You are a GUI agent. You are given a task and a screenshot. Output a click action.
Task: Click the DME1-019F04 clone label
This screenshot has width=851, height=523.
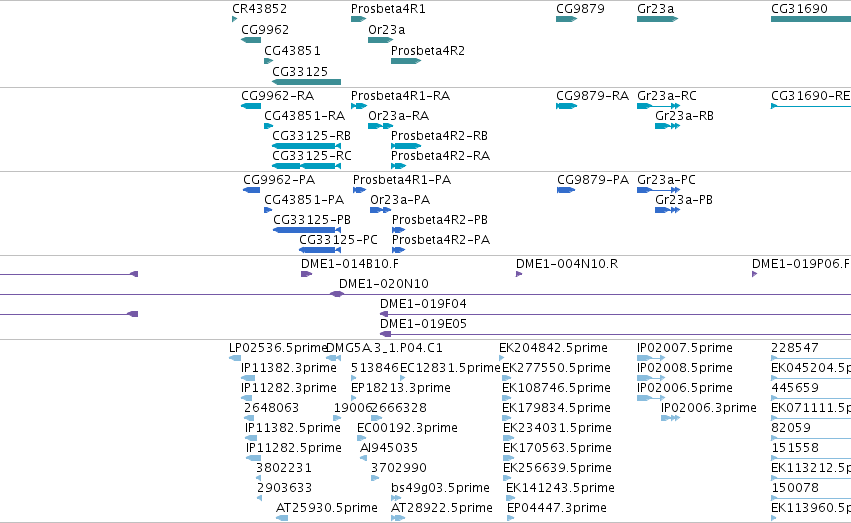pyautogui.click(x=423, y=304)
